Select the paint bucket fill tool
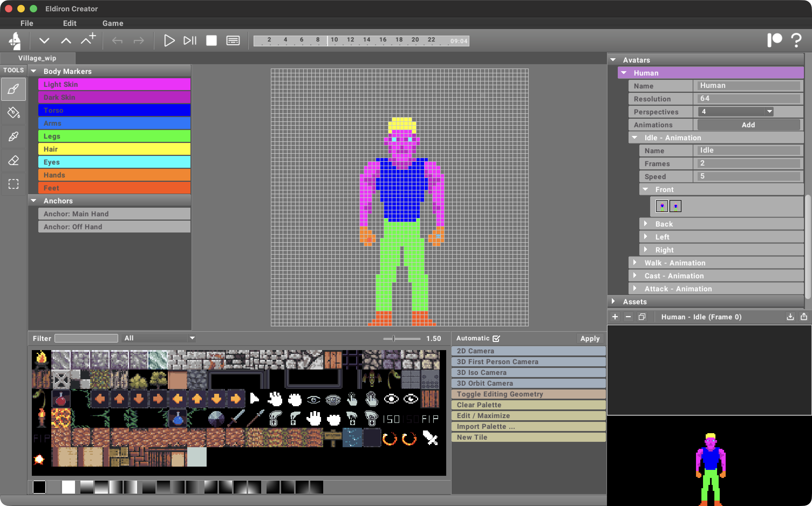Screen dimensions: 812x506 13,113
